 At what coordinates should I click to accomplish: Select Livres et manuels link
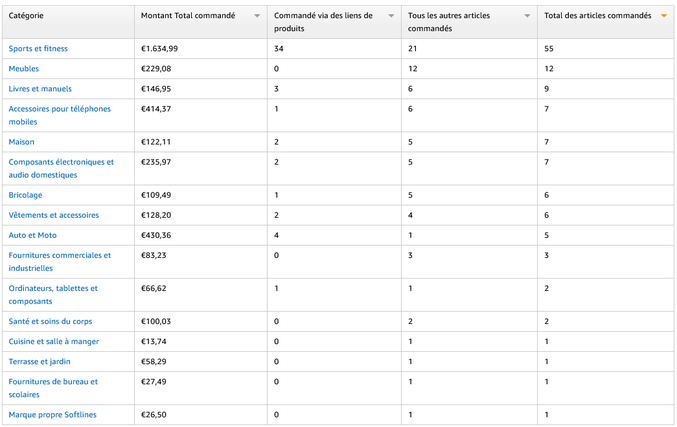(x=40, y=89)
